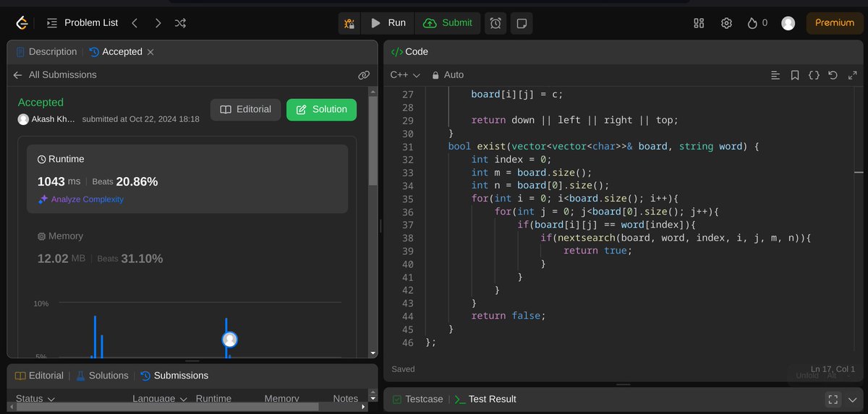Open the Test Result tab
868x414 pixels.
[485, 399]
